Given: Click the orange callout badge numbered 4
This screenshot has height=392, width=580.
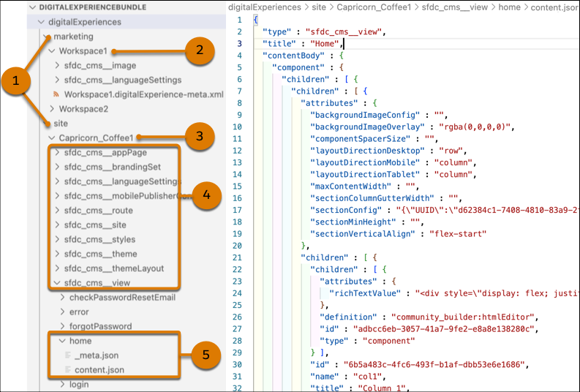Looking at the screenshot, I should tap(206, 195).
